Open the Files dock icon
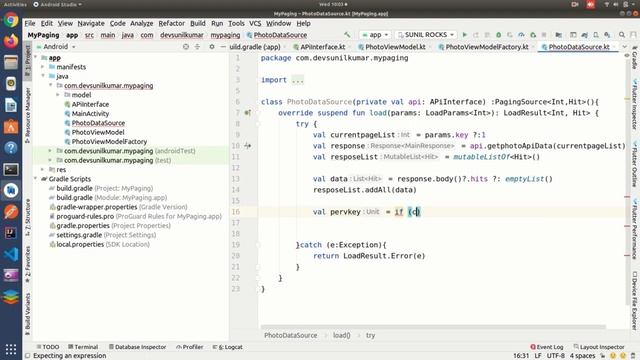Image resolution: width=640 pixels, height=360 pixels. click(11, 62)
